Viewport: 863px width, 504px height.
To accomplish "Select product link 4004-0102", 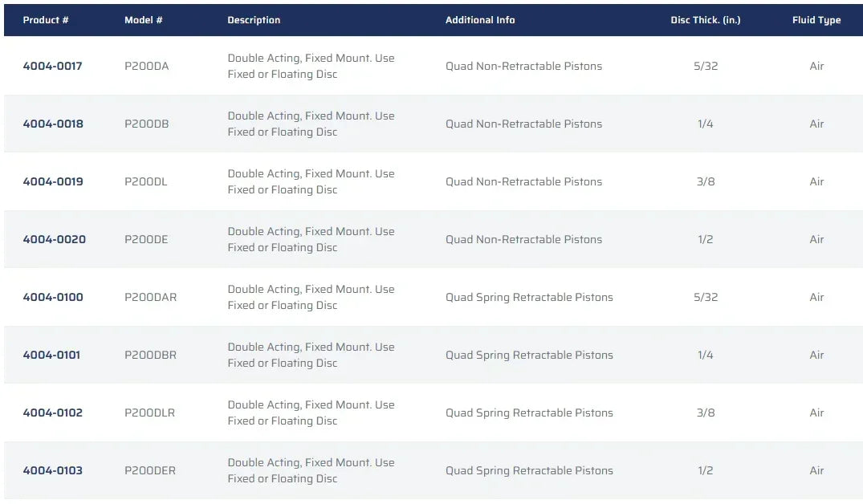I will pyautogui.click(x=53, y=413).
